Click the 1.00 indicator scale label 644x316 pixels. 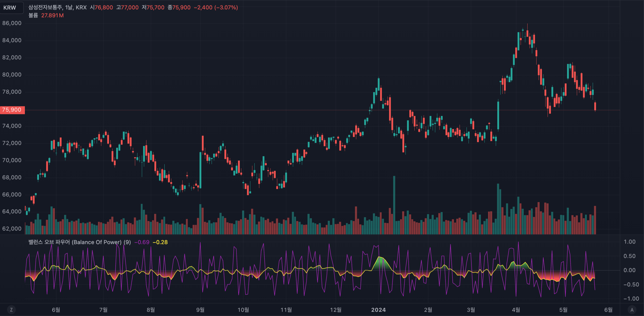[630, 242]
